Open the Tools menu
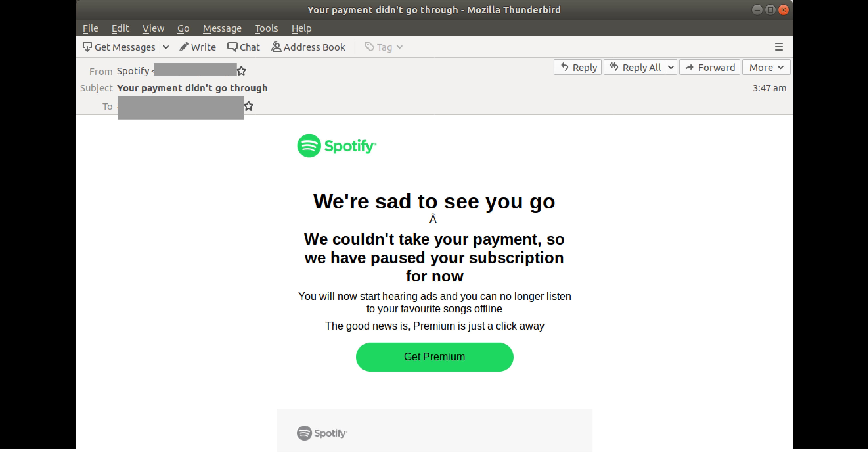 pos(266,28)
